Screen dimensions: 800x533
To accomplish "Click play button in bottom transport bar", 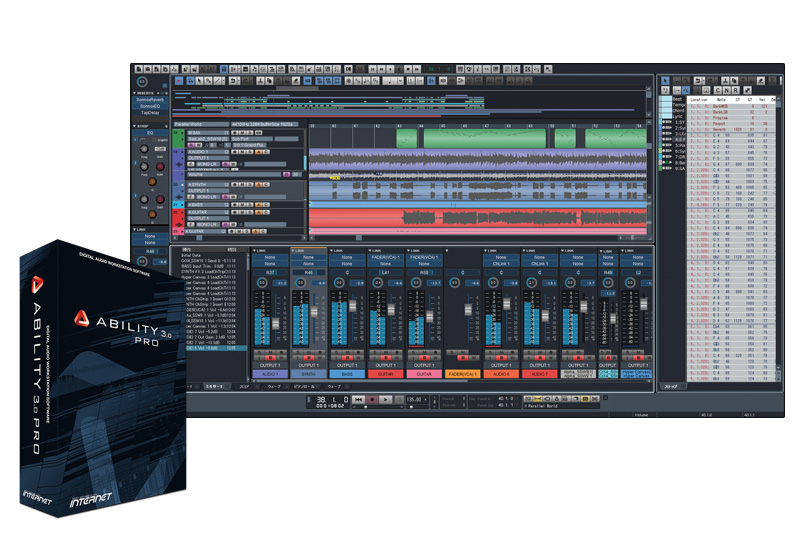I will click(x=386, y=399).
